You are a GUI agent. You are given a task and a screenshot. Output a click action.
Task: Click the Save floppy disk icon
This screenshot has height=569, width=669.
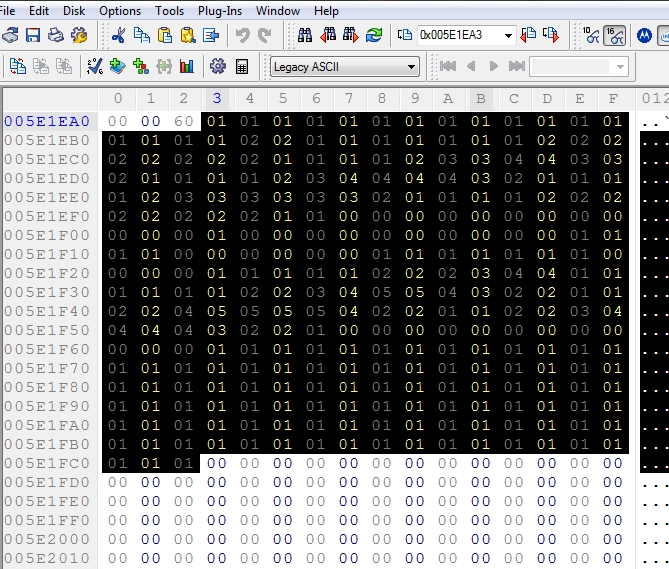tap(33, 35)
